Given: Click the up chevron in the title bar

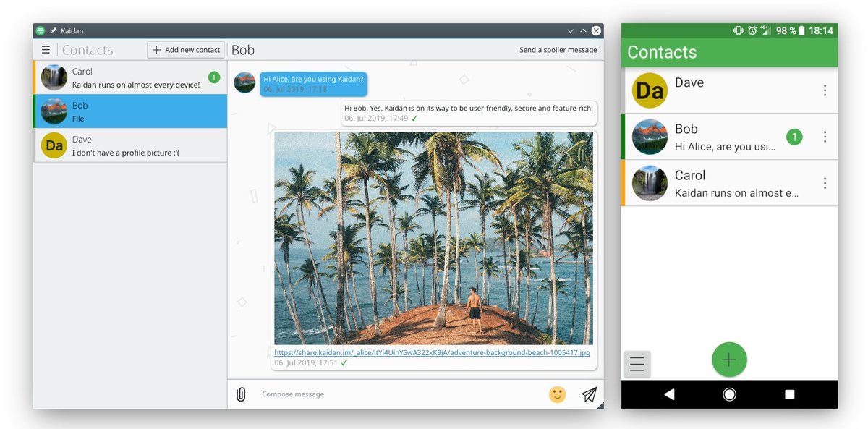Looking at the screenshot, I should click(583, 31).
